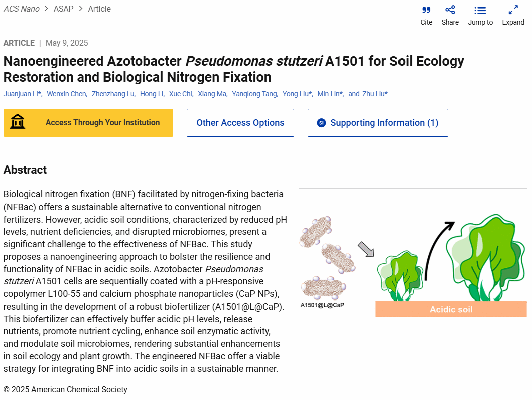Click author name Zhenzhang Lu
Screen dimensions: 532x400
click(x=113, y=94)
